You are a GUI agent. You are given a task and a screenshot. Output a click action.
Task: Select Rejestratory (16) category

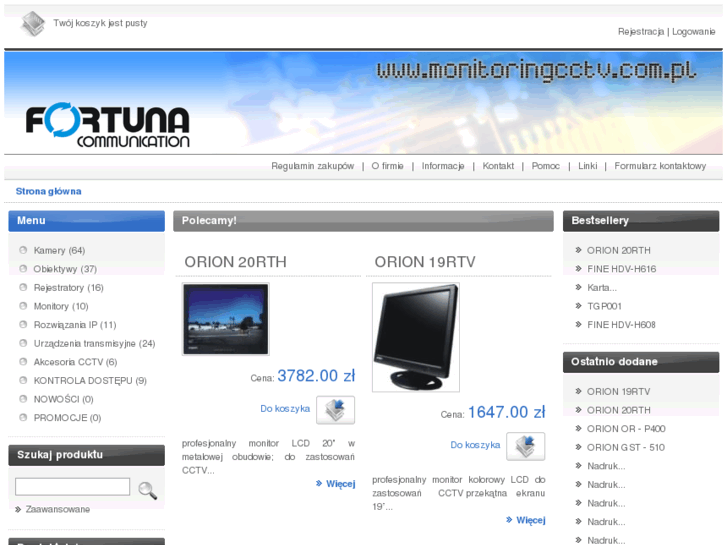[x=69, y=288]
